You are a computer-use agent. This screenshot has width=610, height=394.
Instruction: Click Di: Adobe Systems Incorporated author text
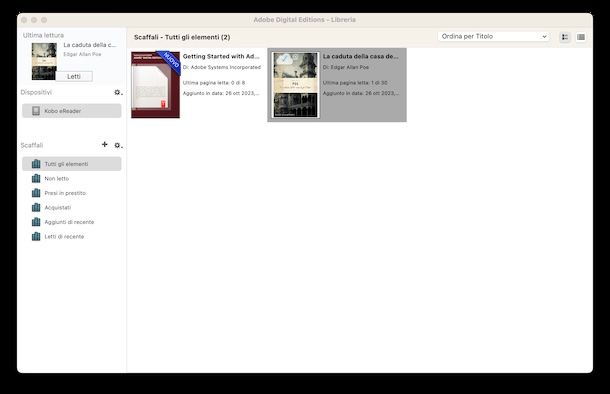point(222,67)
